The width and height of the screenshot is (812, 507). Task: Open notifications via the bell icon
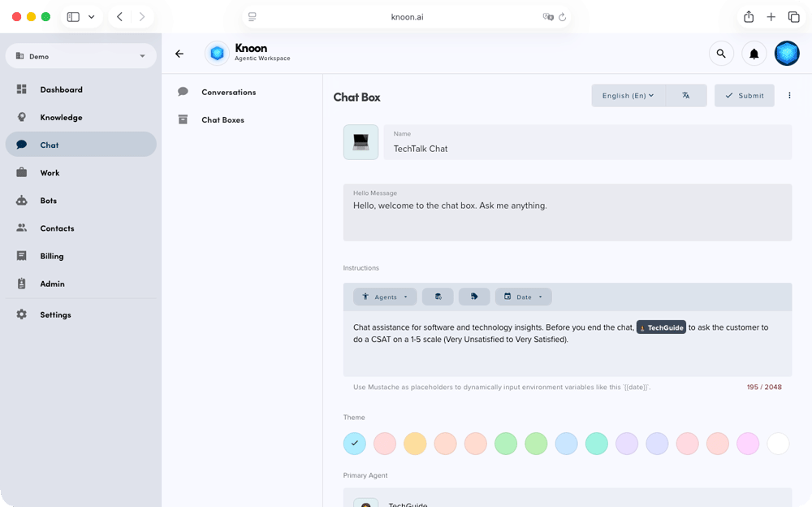coord(754,54)
